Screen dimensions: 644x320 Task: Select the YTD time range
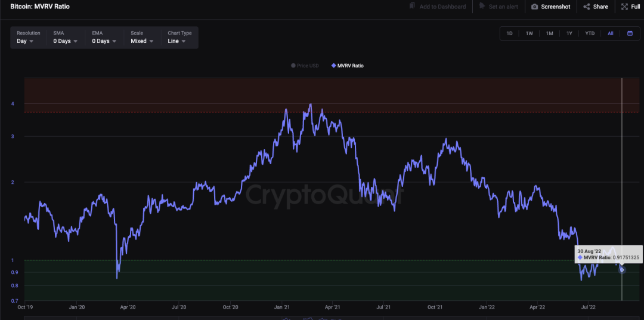(x=590, y=33)
